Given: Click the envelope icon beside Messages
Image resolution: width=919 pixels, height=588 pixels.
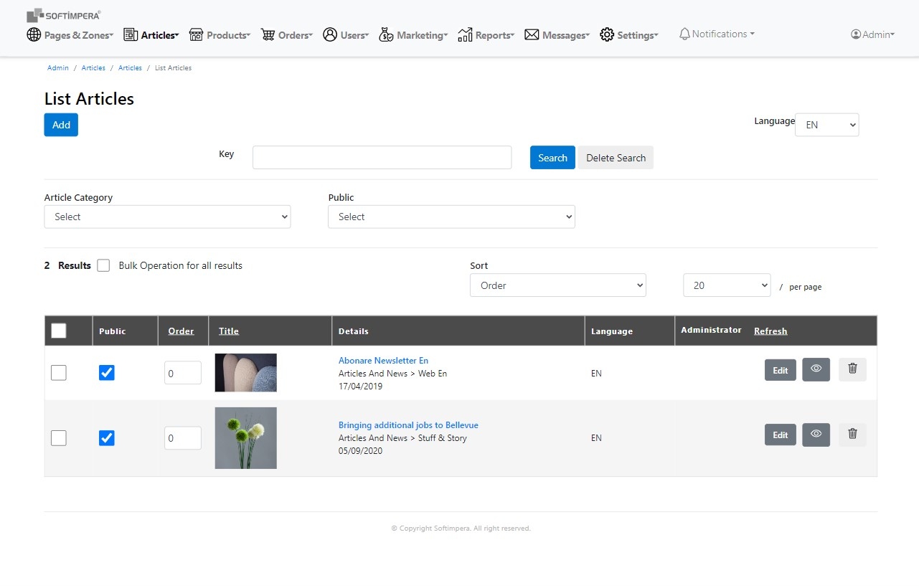Looking at the screenshot, I should 532,34.
